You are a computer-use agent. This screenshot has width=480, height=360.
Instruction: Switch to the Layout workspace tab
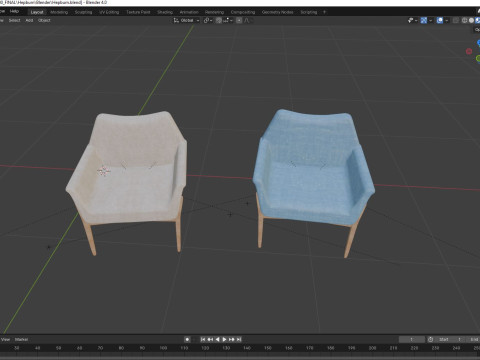point(37,12)
